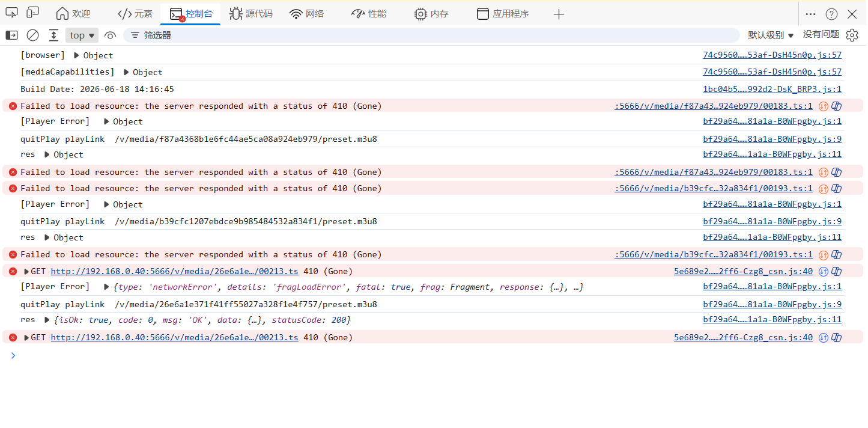This screenshot has width=868, height=428.
Task: Open js:9 link on f87a4368 quitPlay row
Action: coord(772,139)
